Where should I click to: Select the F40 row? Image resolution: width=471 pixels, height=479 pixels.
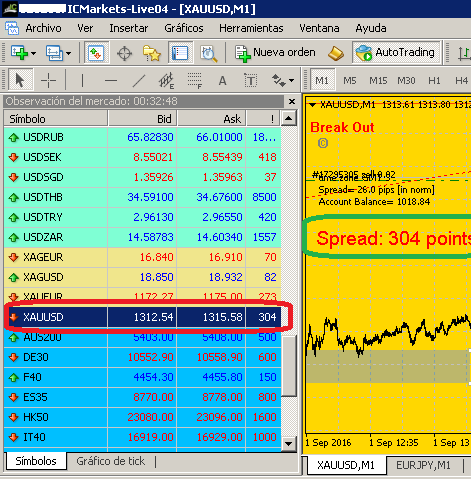142,377
